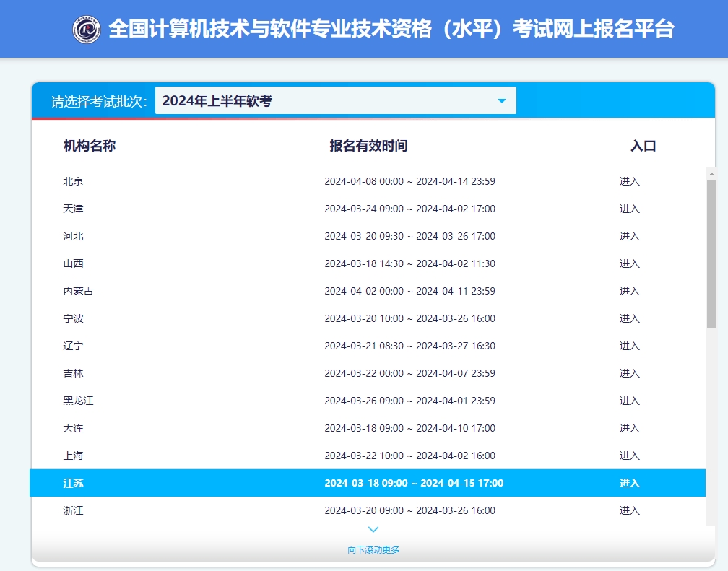Image resolution: width=728 pixels, height=571 pixels.
Task: Click 辽宁 registration time 2024-03-21 08:30
Action: click(x=410, y=345)
